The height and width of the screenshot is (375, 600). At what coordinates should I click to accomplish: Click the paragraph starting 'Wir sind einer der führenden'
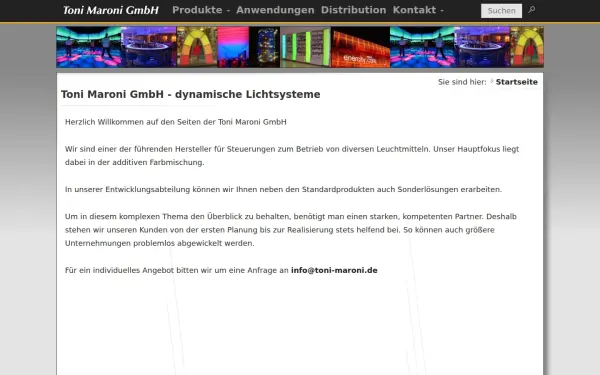292,156
